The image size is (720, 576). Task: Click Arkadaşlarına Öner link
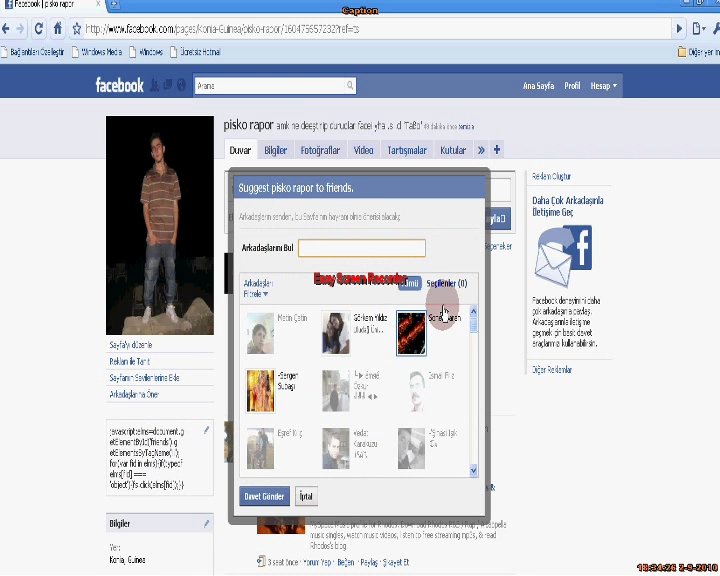click(134, 395)
